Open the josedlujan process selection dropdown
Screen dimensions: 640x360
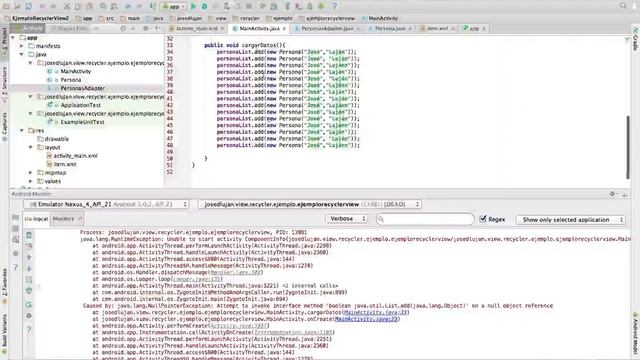coord(310,204)
